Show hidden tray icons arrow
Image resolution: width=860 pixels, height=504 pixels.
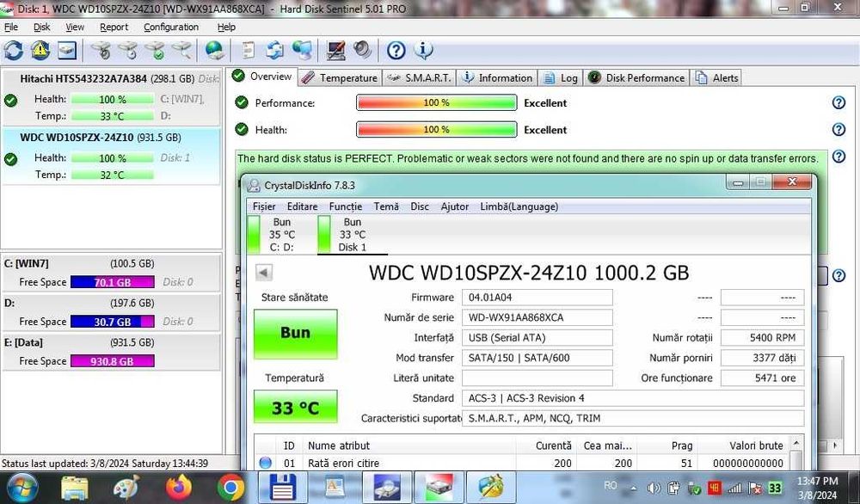coord(634,489)
